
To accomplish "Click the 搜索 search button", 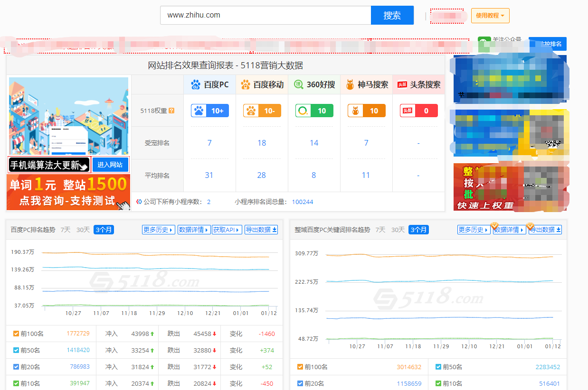I will [392, 15].
